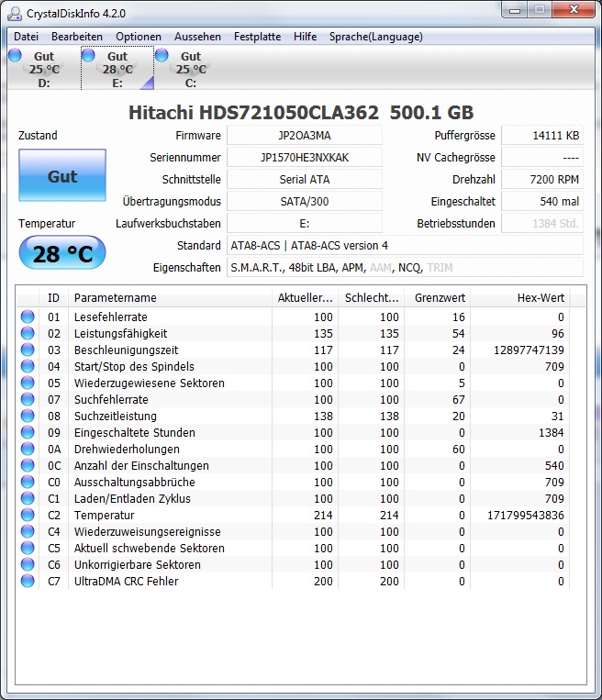Click status orb for Start/Stop des Spindels
602x700 pixels.
coord(28,366)
